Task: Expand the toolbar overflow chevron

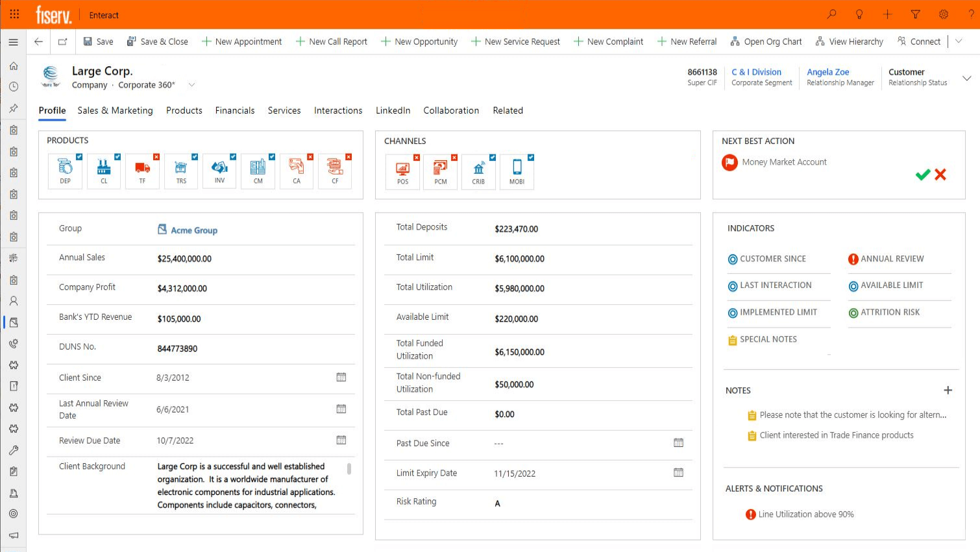Action: click(959, 41)
